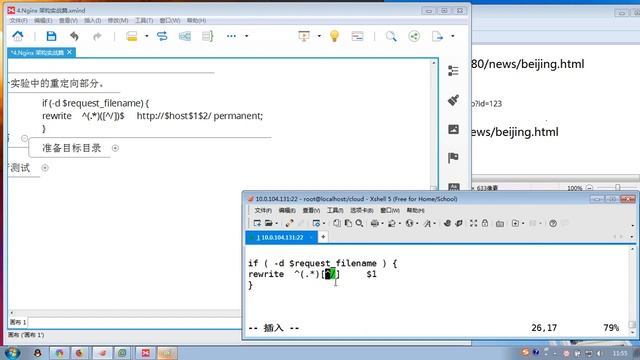Image resolution: width=640 pixels, height=360 pixels.
Task: Click Xshell copy icon
Action: [336, 223]
